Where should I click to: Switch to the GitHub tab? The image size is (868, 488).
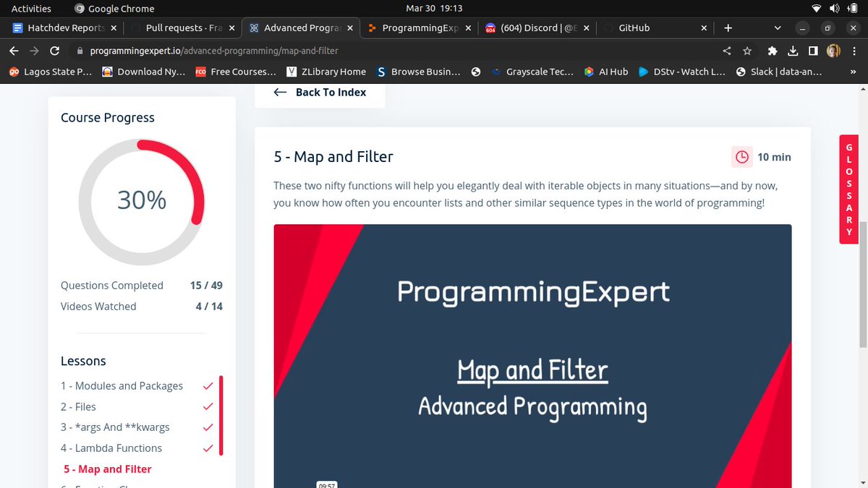[655, 28]
